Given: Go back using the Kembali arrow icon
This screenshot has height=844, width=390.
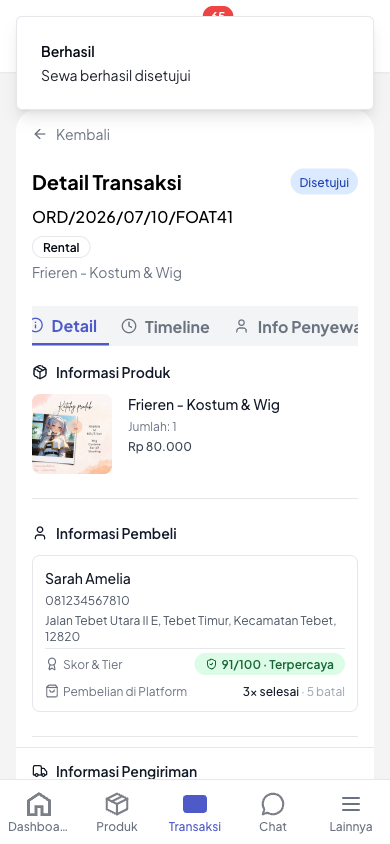Looking at the screenshot, I should 40,135.
